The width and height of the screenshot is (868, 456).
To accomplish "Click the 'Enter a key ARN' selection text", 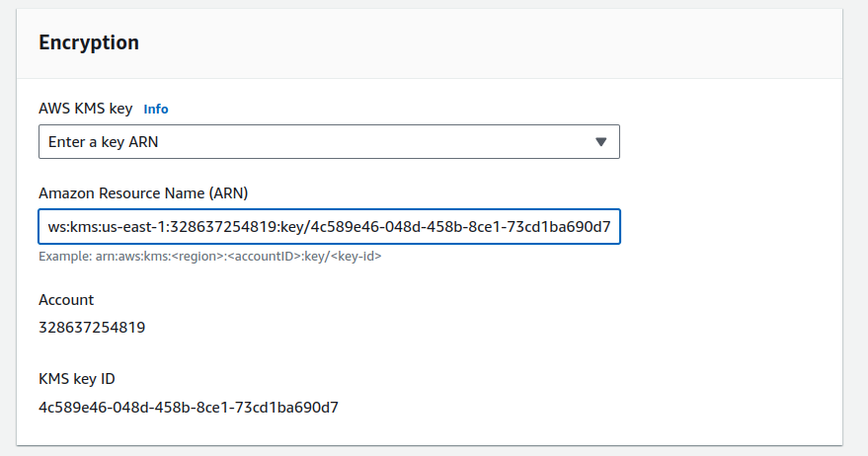I will point(104,142).
